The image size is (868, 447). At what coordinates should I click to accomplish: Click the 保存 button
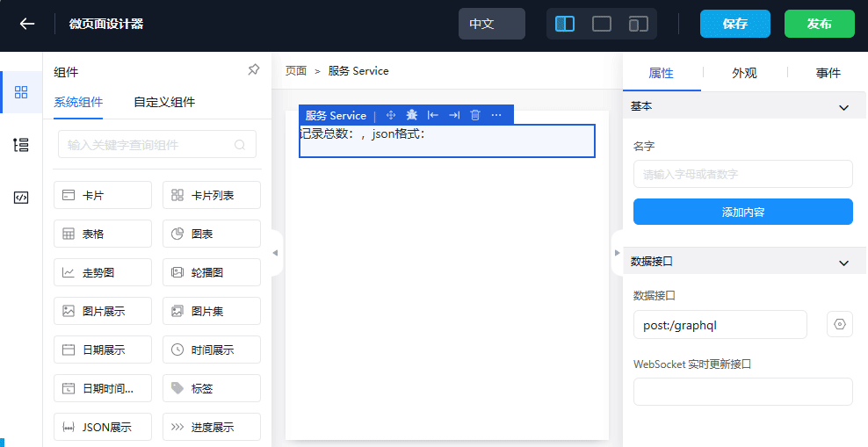[x=734, y=24]
